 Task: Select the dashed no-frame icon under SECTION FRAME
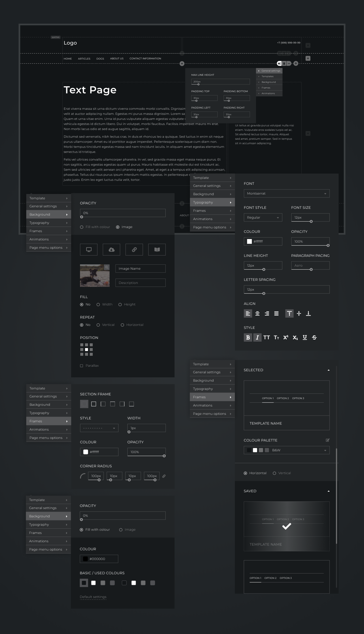point(84,404)
